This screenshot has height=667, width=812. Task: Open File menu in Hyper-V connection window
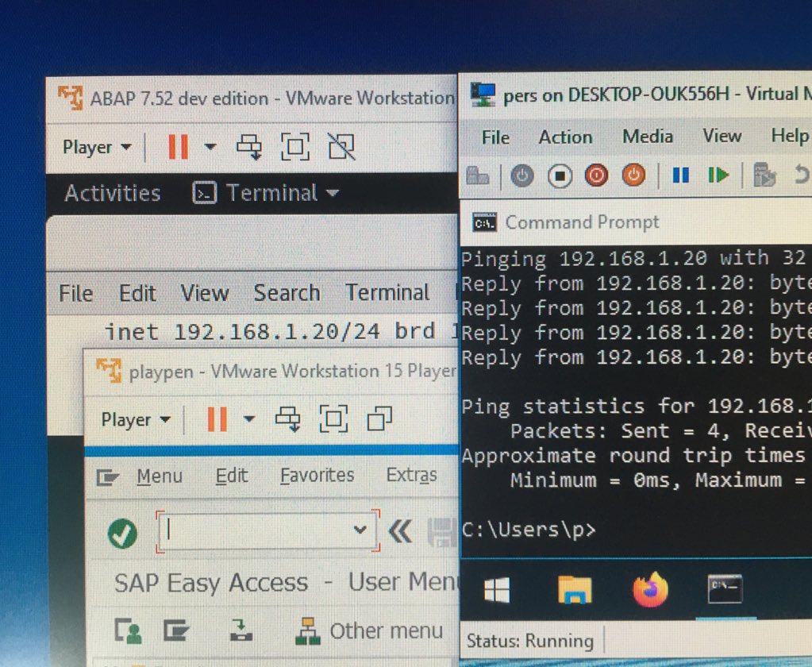pos(495,137)
